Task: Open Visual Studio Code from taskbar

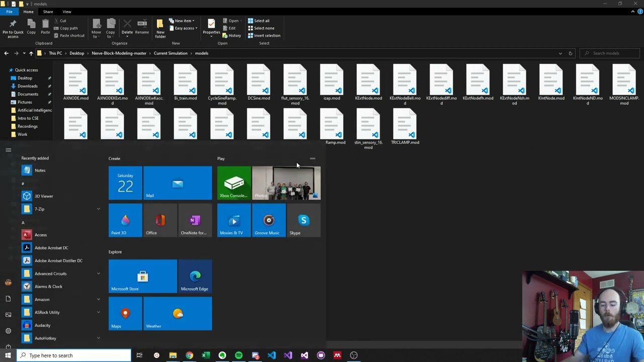Action: (x=272, y=355)
